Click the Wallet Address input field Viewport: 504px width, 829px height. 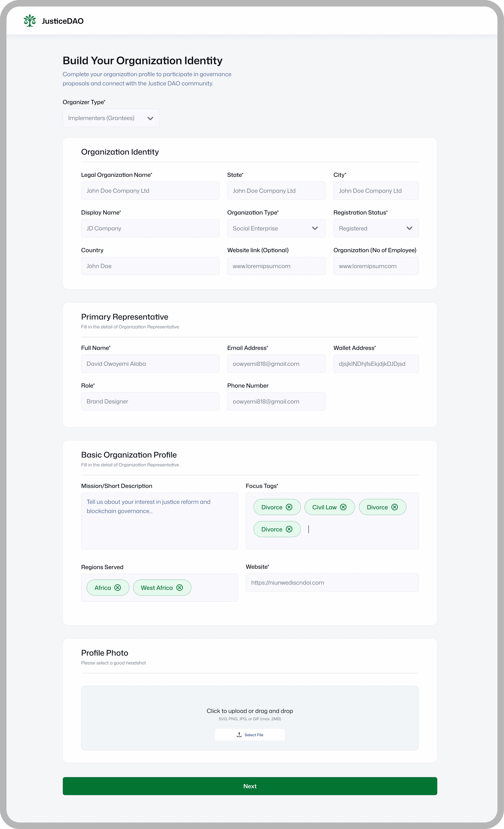pos(376,364)
